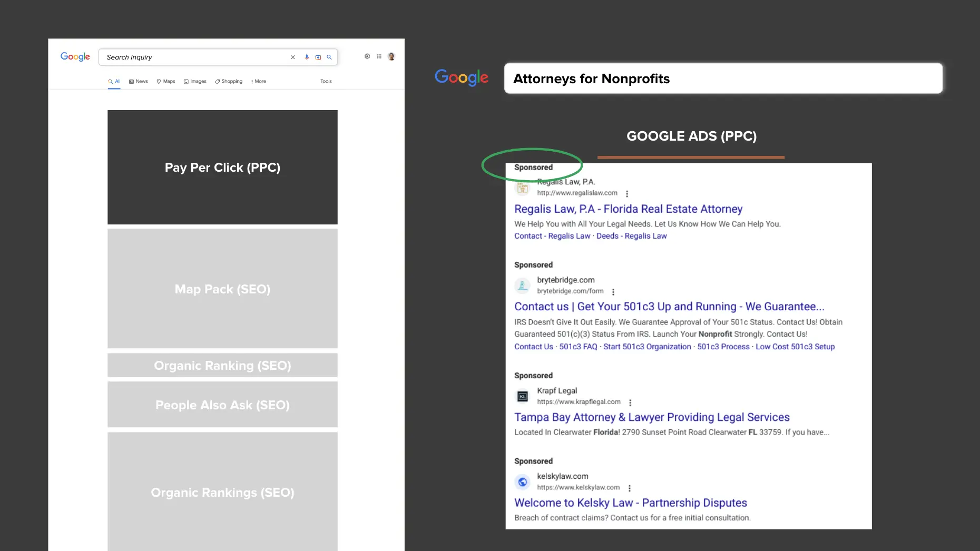The height and width of the screenshot is (551, 980).
Task: Open the Low Cost 501c3 Setup sitelink
Action: [795, 347]
